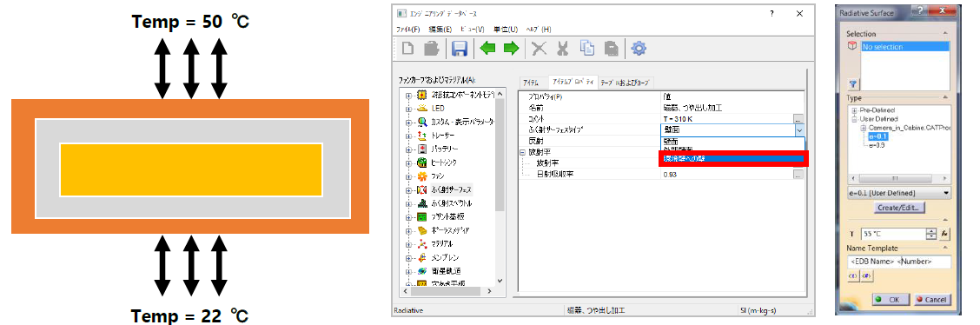Click ellipsis button on the 0.93 row
980x325 pixels.
[x=798, y=175]
